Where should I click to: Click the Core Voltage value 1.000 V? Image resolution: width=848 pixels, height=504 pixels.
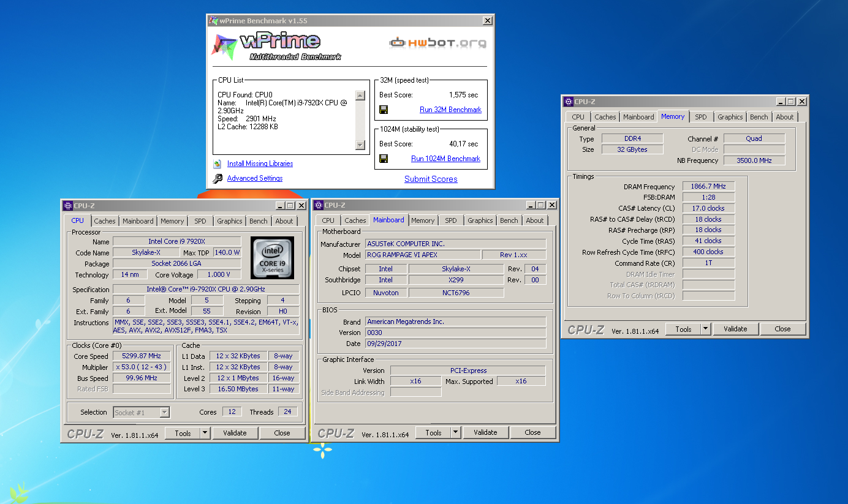tap(219, 275)
